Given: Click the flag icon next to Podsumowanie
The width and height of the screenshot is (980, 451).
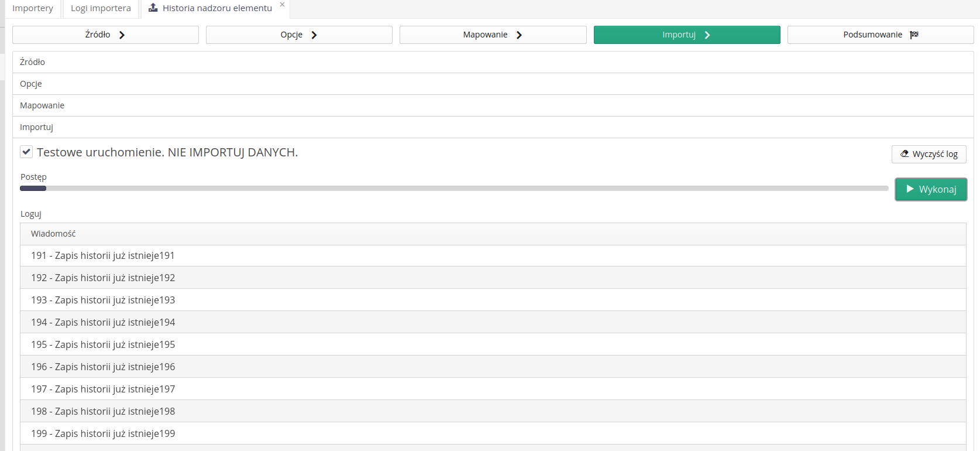Looking at the screenshot, I should click(914, 35).
